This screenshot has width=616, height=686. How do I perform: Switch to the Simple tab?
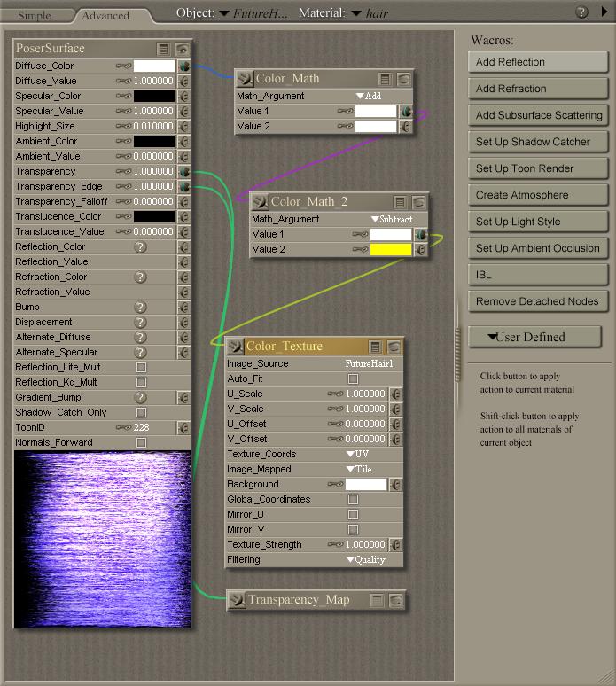(x=35, y=16)
